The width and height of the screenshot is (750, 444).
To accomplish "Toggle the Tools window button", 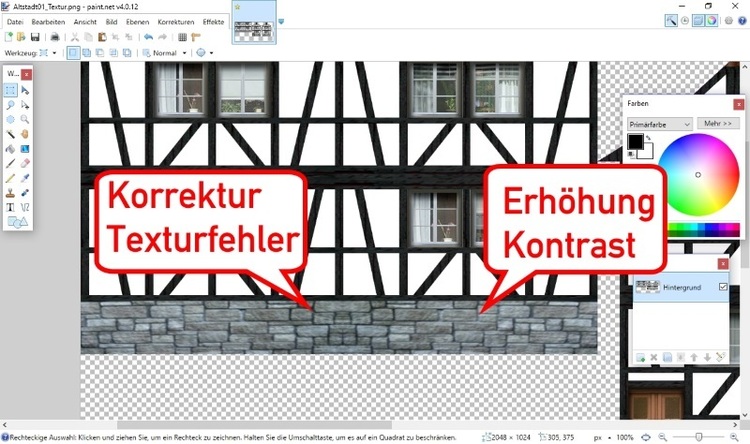I will [x=671, y=20].
